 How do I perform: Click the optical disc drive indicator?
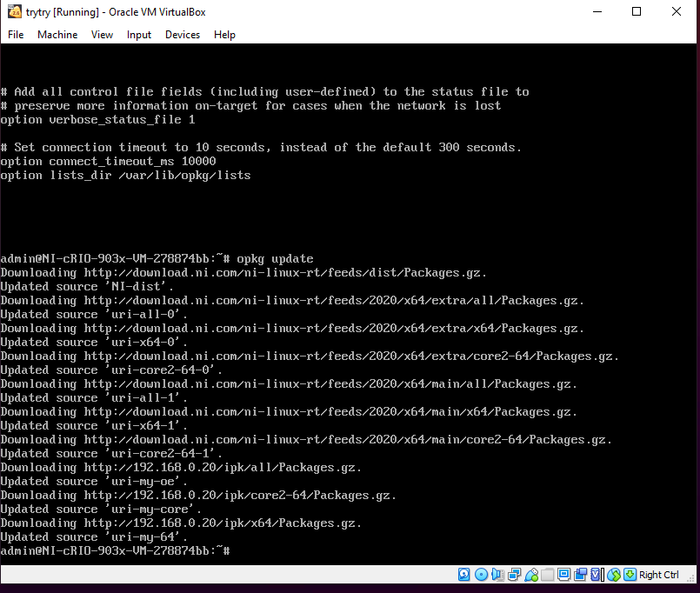point(481,575)
